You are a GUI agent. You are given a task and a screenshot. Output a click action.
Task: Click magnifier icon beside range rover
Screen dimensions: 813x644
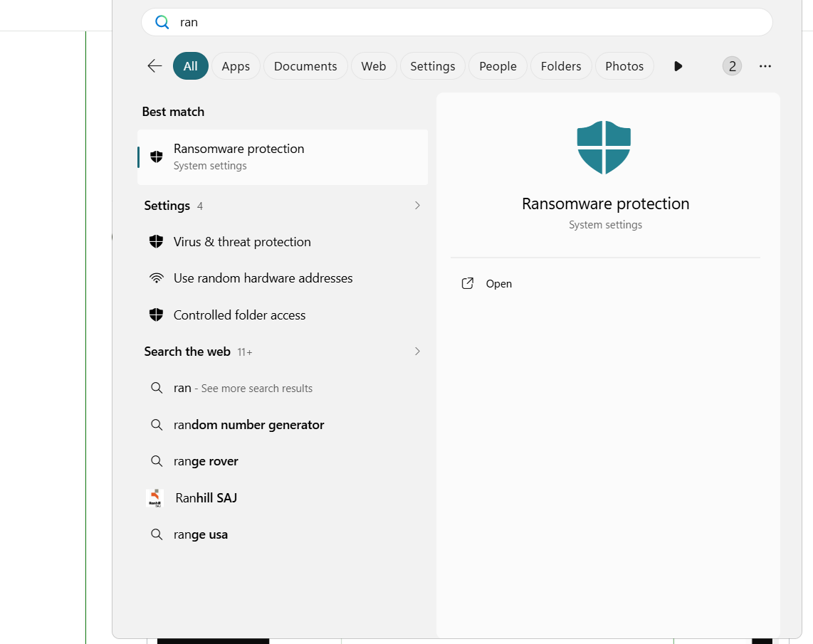click(157, 460)
